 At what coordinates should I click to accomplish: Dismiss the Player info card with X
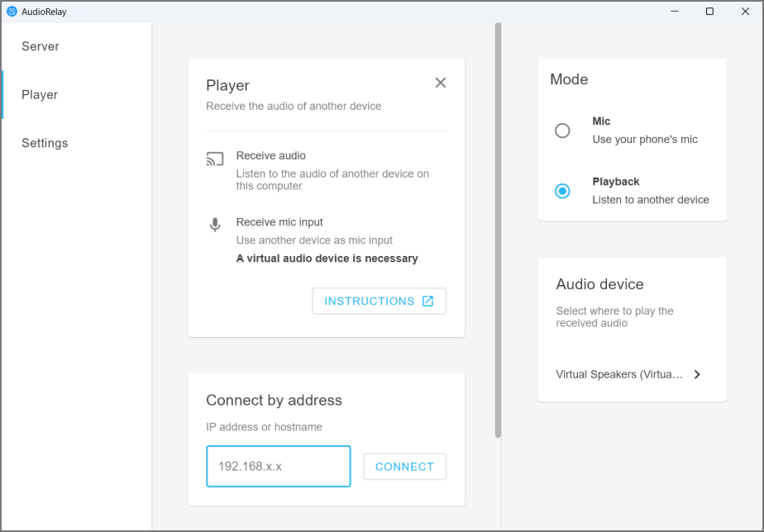click(x=441, y=83)
